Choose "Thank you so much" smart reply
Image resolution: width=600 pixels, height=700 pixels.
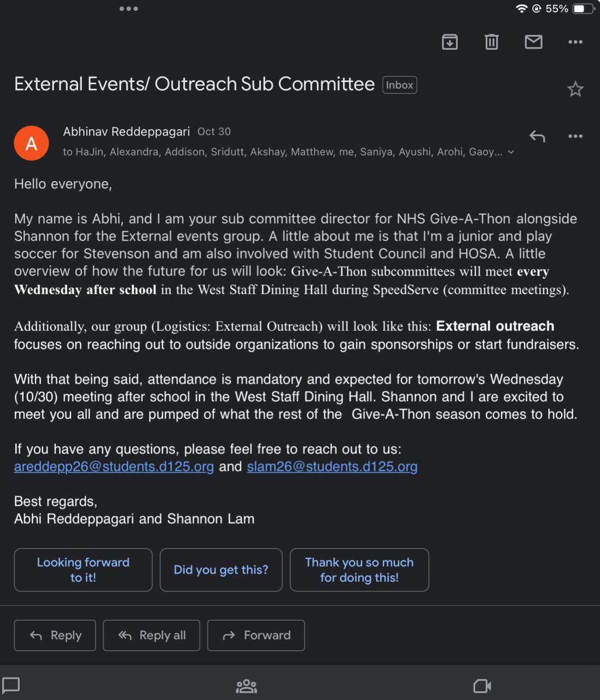[359, 570]
